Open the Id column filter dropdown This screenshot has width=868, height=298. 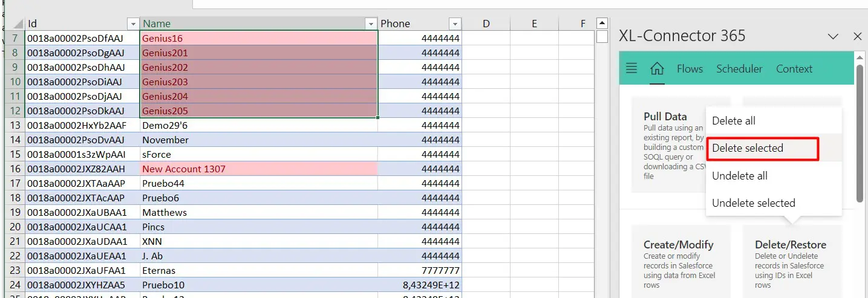(x=133, y=24)
